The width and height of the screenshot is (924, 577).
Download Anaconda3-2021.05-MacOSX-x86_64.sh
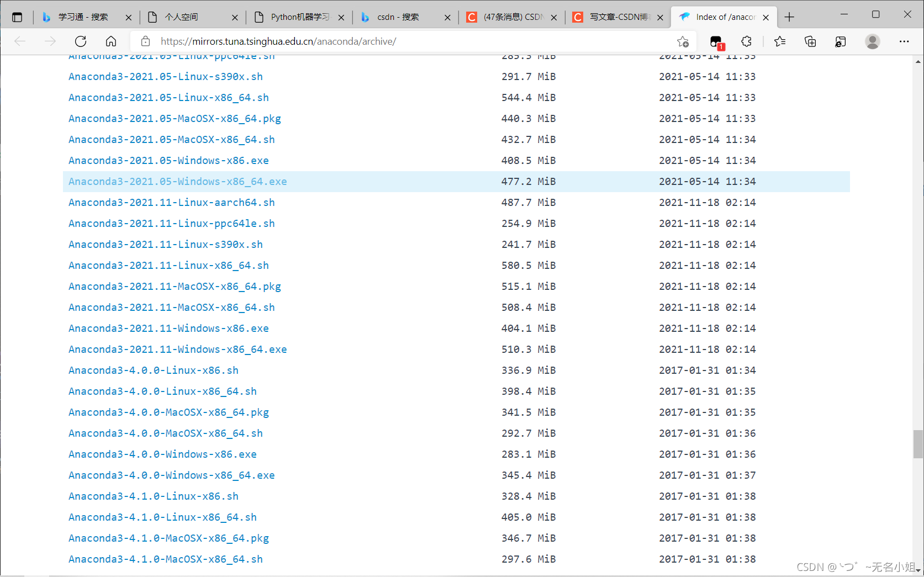pyautogui.click(x=172, y=140)
